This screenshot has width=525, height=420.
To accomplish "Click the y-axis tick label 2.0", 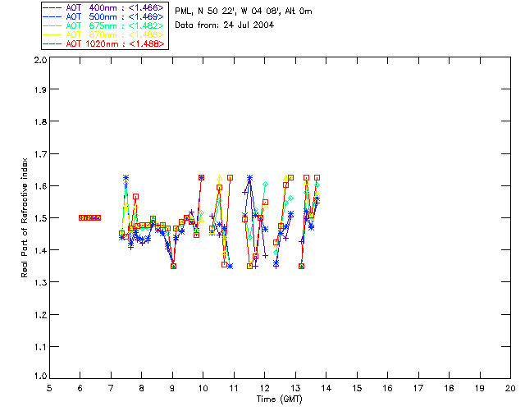I will point(39,61).
